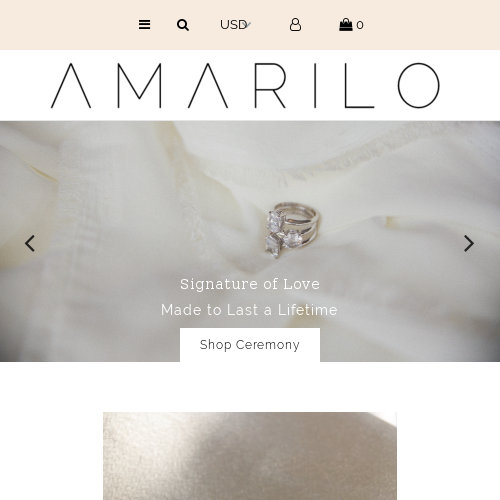This screenshot has width=500, height=500.
Task: Advance carousel with right chevron arrow
Action: click(469, 243)
